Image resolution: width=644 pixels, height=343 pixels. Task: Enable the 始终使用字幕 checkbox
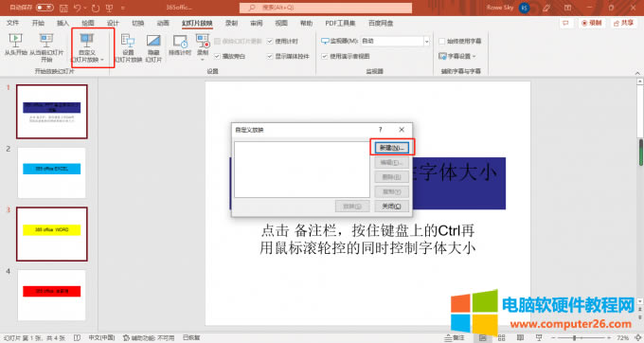point(442,41)
